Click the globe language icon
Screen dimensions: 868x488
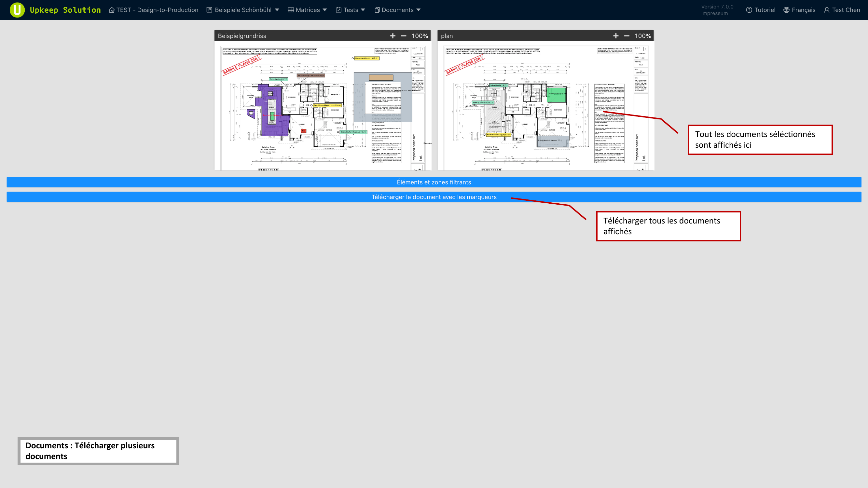[786, 10]
